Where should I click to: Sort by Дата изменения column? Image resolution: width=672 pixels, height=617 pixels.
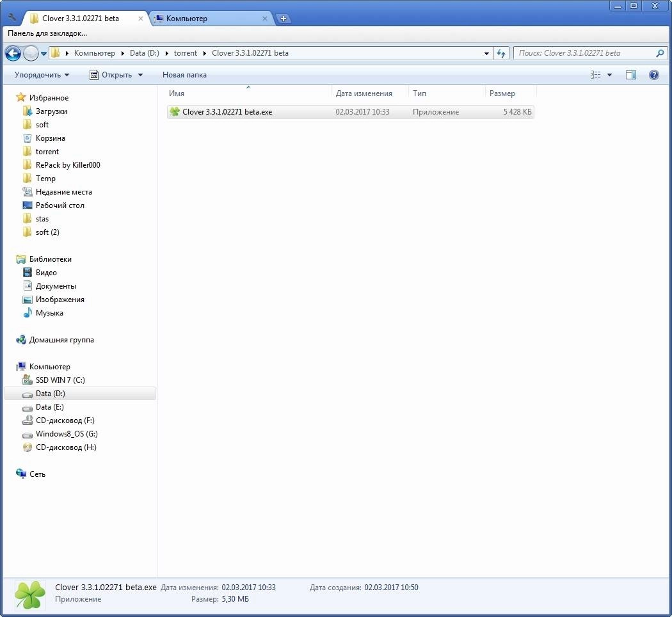370,93
